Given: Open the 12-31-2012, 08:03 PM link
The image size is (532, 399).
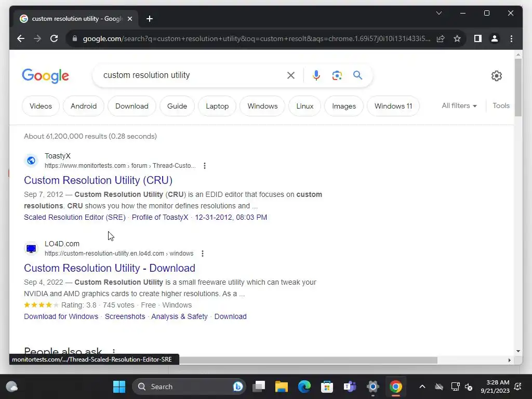Looking at the screenshot, I should tap(231, 217).
